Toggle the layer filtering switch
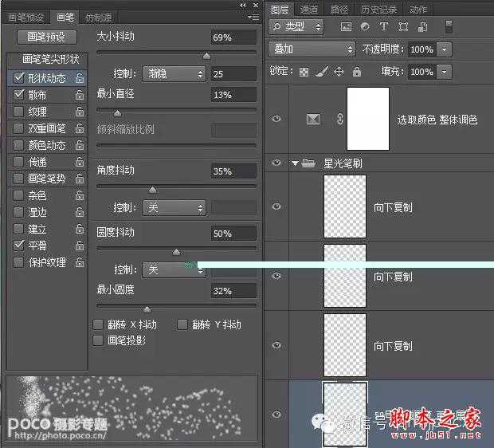This screenshot has width=494, height=448. pyautogui.click(x=449, y=27)
